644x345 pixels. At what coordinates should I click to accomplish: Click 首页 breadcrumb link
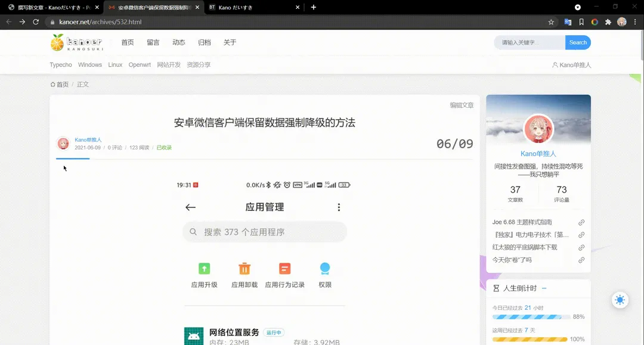pyautogui.click(x=63, y=85)
